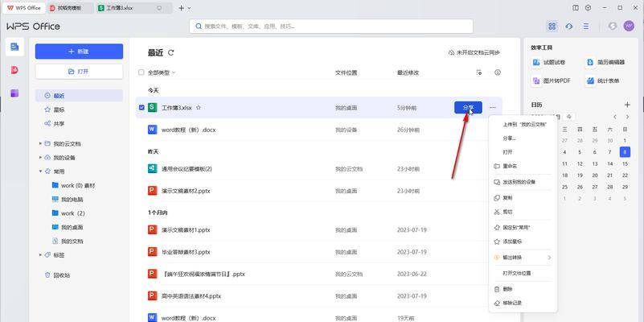Expand the 标签 tree node
Viewport: 644px width, 322px height.
(40, 255)
